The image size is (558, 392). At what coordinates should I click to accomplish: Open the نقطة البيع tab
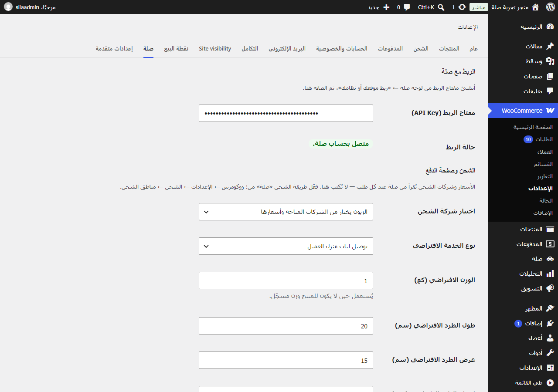tap(176, 49)
